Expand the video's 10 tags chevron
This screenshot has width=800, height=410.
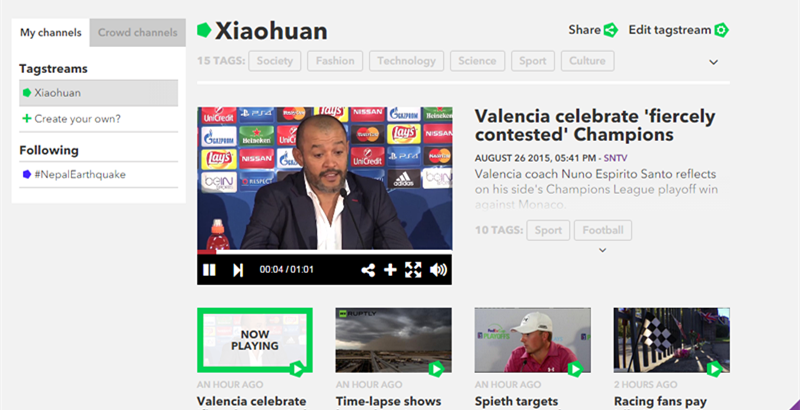pos(603,250)
